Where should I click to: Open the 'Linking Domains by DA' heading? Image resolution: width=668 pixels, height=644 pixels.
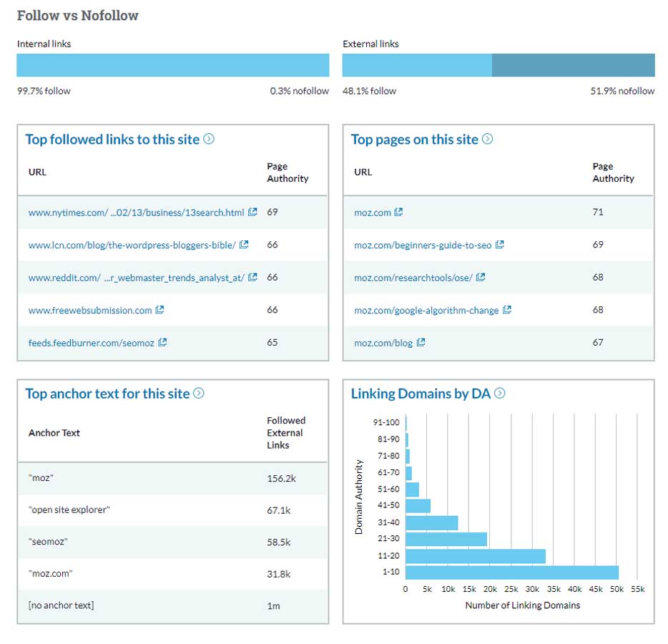coord(421,394)
